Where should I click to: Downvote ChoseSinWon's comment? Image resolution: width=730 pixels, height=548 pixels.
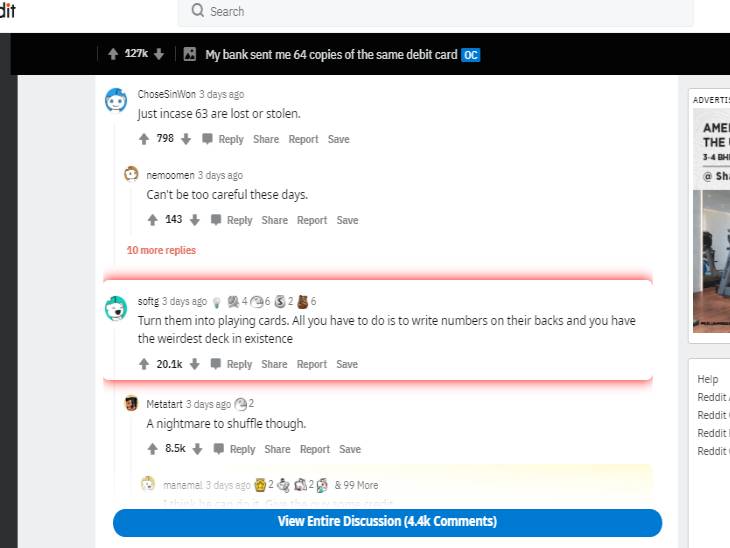186,139
